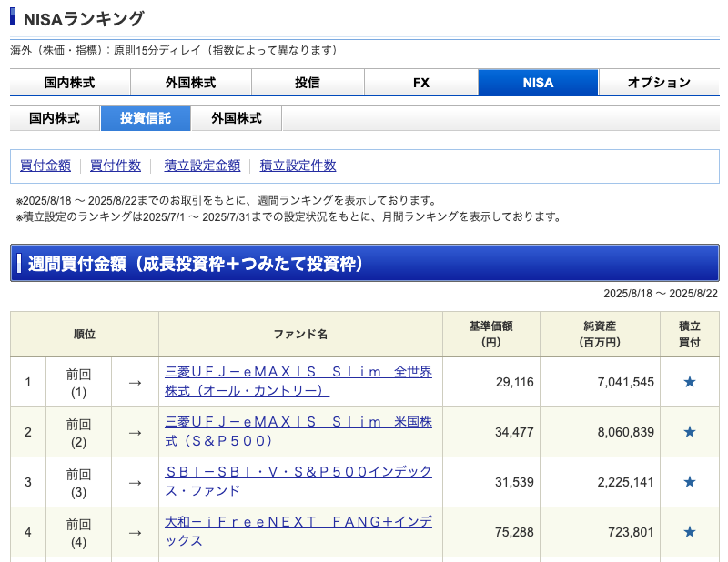Click the 純資産 value 8,060,839

(625, 432)
